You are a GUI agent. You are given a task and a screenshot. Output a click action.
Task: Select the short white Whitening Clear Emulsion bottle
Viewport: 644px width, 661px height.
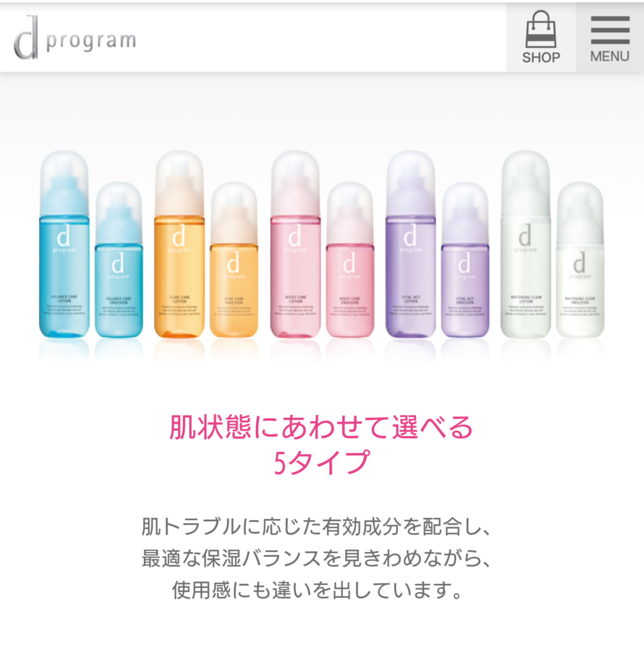[x=580, y=260]
